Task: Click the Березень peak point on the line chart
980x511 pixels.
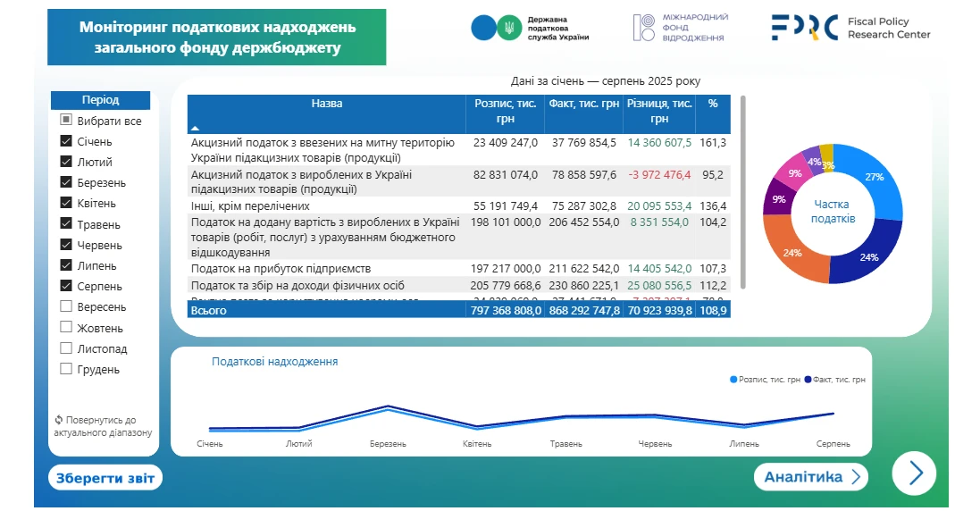Action: pos(388,406)
